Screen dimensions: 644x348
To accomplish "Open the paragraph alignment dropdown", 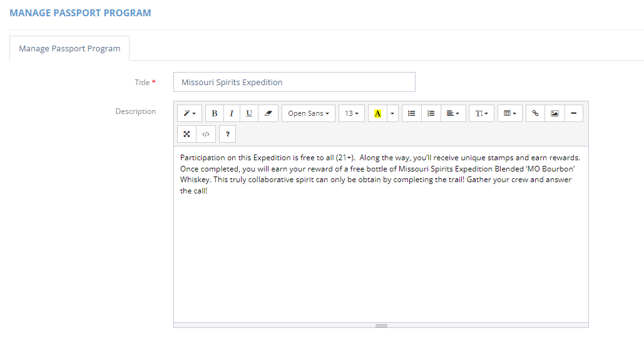I will 453,113.
